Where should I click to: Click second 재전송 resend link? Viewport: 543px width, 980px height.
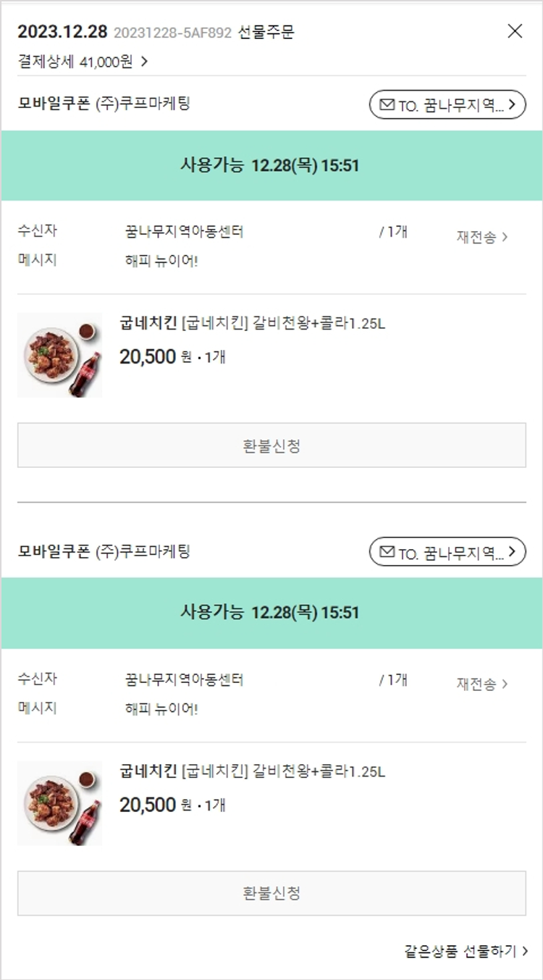point(481,684)
